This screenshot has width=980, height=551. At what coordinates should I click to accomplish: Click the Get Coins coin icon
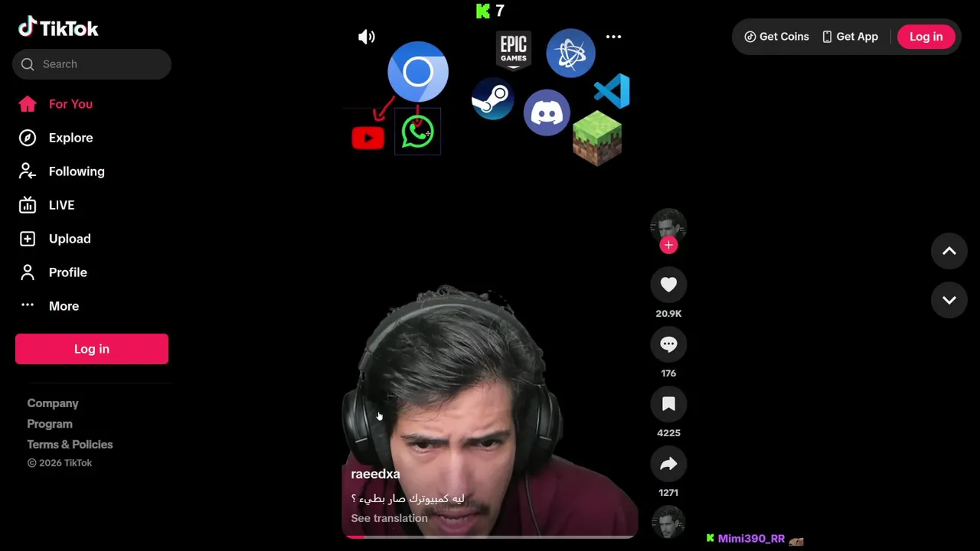(750, 37)
